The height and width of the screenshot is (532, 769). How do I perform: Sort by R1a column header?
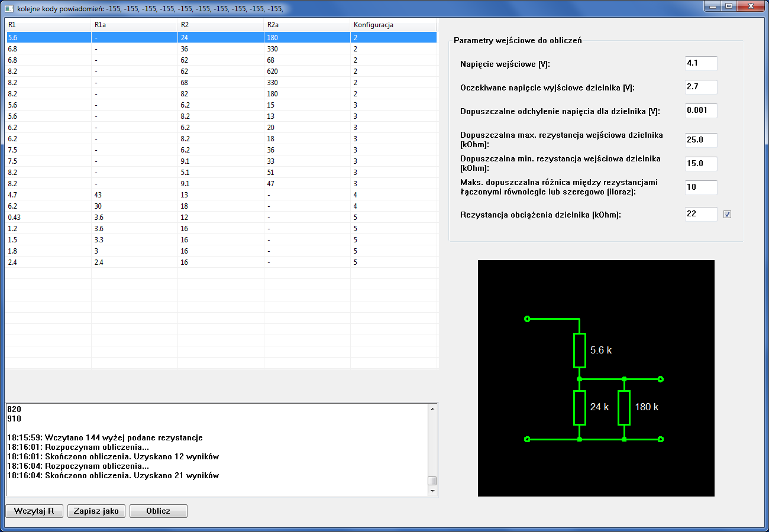(x=134, y=25)
